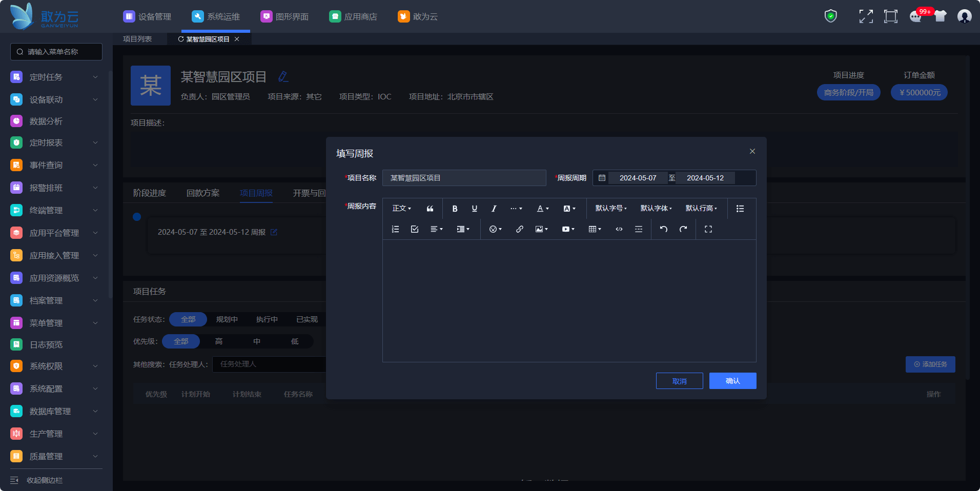Screen dimensions: 980x491
Task: Toggle italic formatting
Action: click(494, 209)
